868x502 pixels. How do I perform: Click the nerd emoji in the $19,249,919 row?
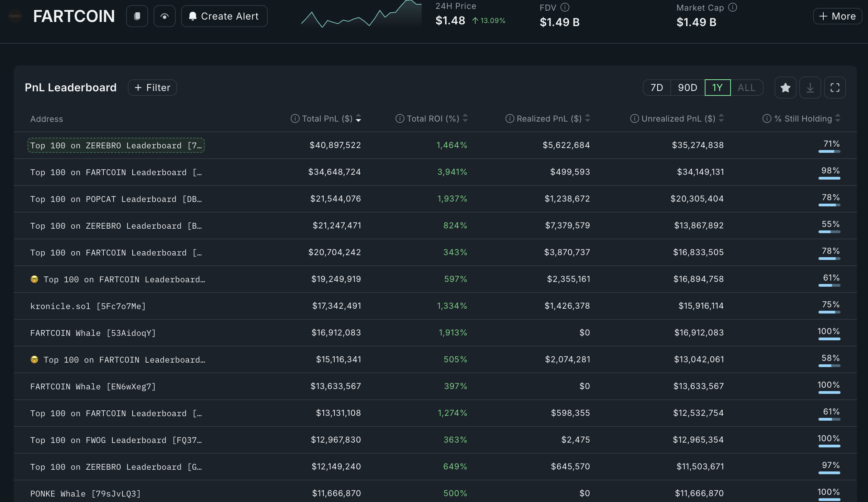pos(34,279)
